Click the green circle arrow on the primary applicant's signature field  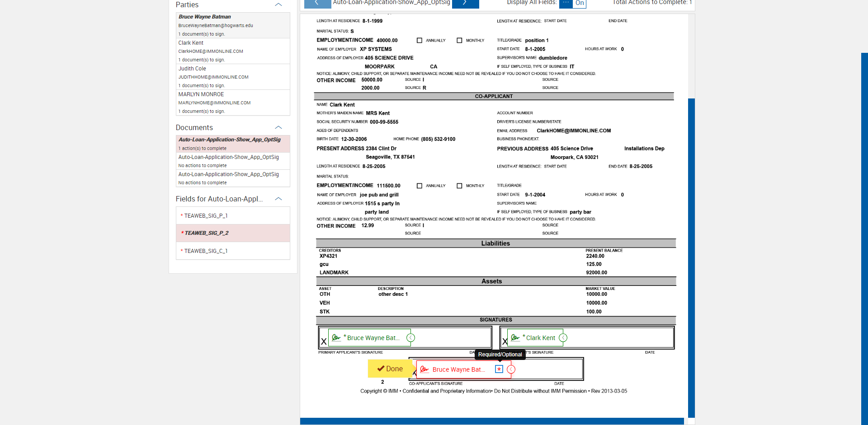(411, 338)
